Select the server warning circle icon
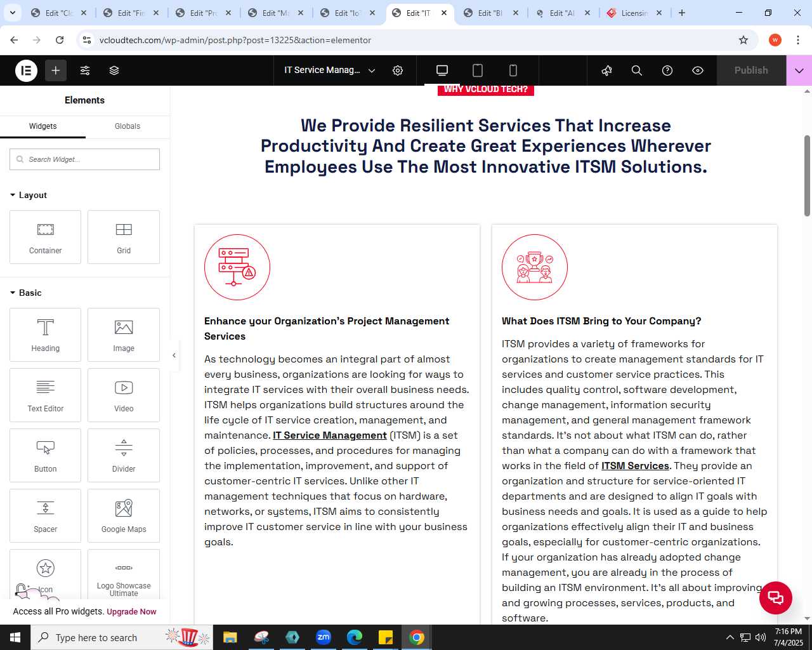812x650 pixels. (x=237, y=267)
